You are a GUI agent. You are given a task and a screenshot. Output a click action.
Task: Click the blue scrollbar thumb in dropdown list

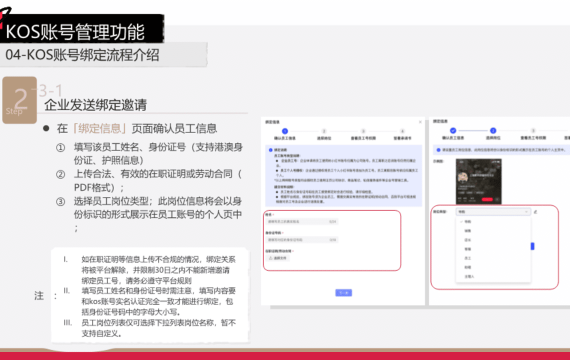pos(532,246)
